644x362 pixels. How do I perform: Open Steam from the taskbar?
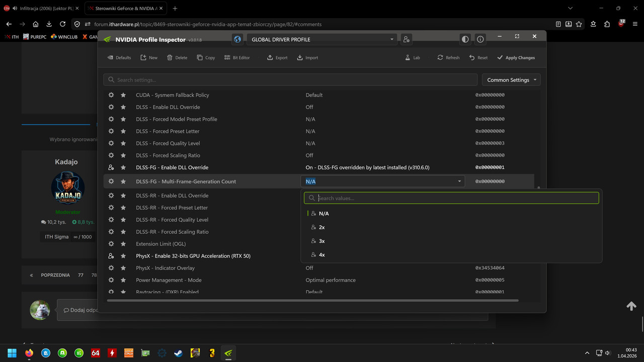[178, 353]
